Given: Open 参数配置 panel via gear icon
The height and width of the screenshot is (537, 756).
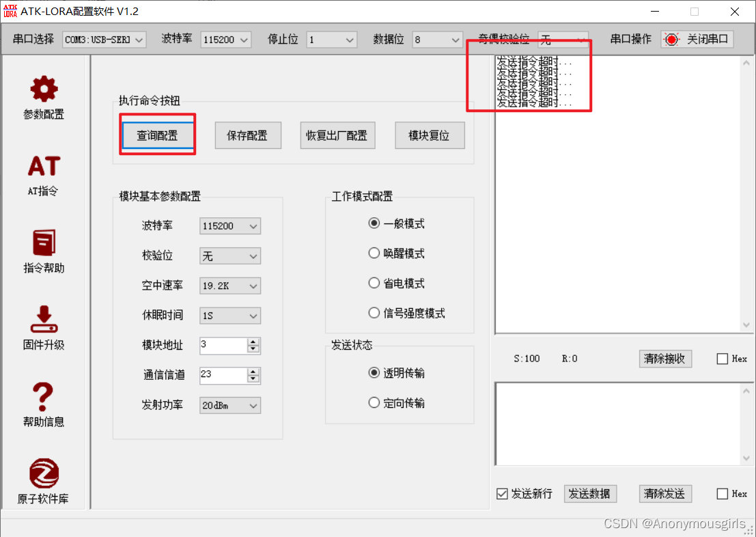Looking at the screenshot, I should click(x=43, y=89).
